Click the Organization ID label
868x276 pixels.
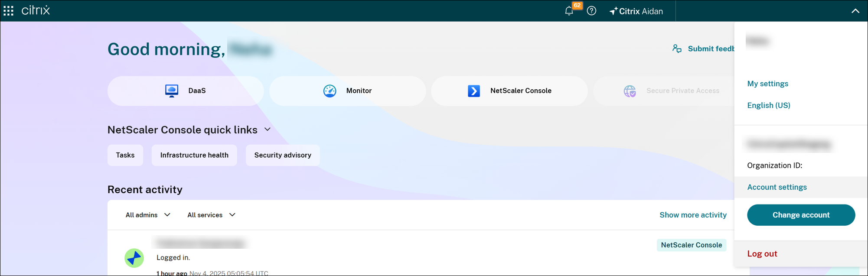coord(774,166)
